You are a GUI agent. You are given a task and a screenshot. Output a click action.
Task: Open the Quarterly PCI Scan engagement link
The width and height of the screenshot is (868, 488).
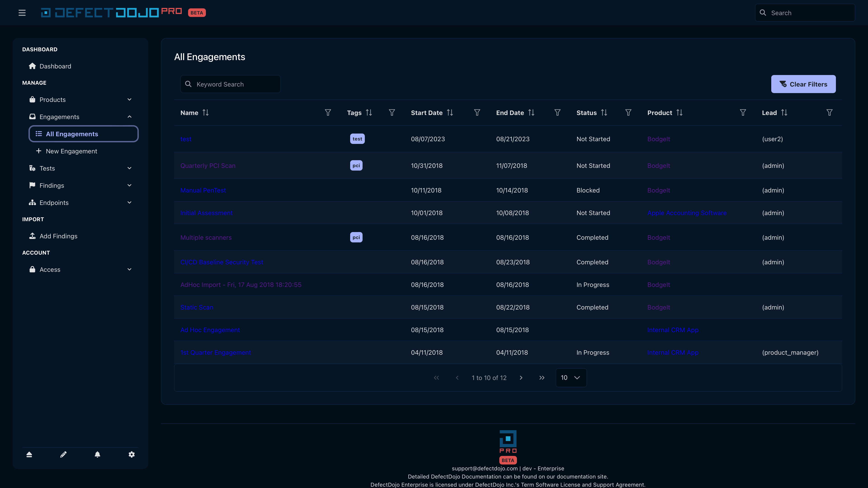pos(208,166)
